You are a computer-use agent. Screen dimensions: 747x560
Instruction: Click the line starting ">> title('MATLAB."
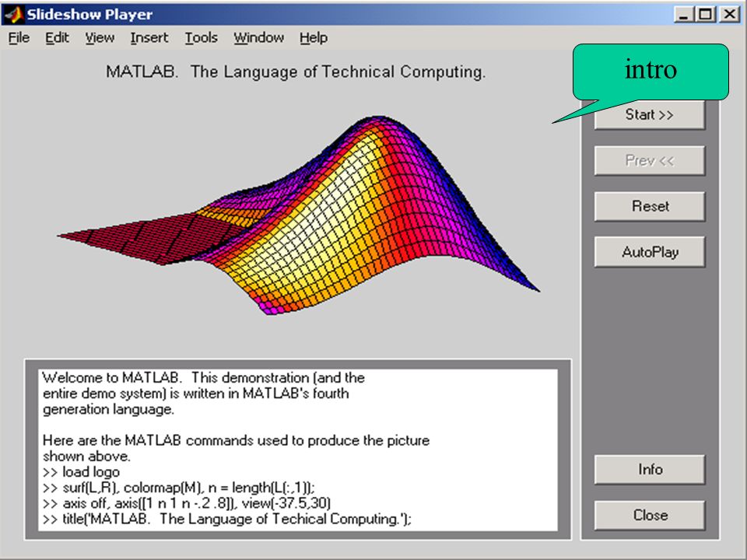click(x=226, y=519)
